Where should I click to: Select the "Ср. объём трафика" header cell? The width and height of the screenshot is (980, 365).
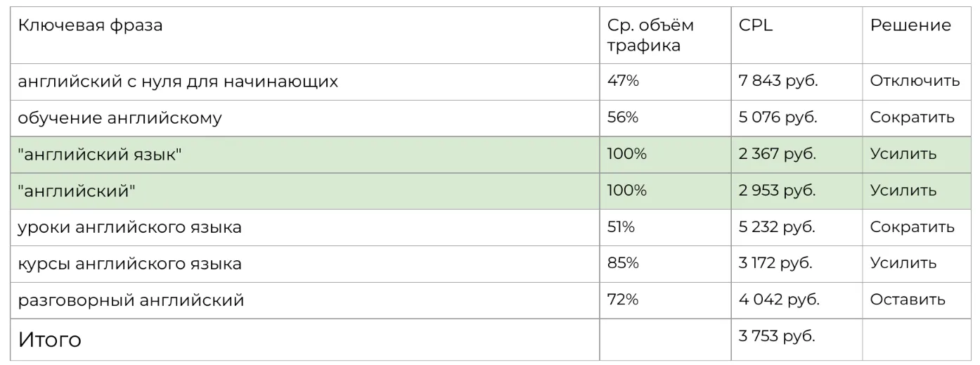point(650,35)
